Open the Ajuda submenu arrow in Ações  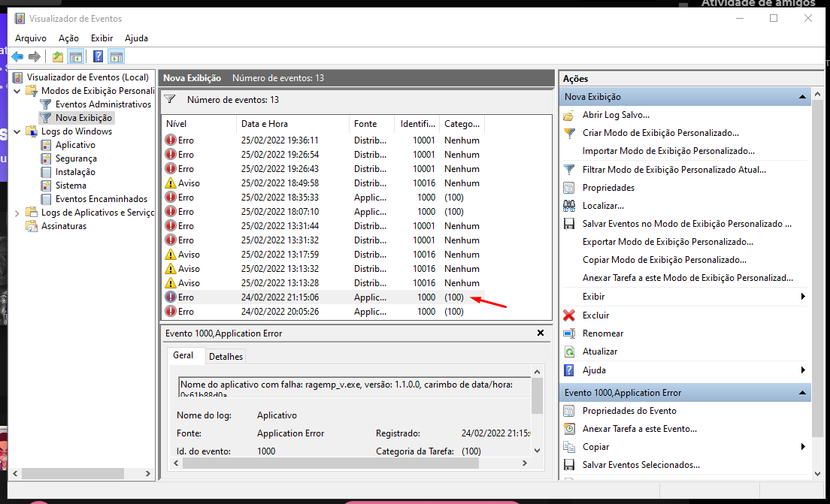[x=803, y=370]
